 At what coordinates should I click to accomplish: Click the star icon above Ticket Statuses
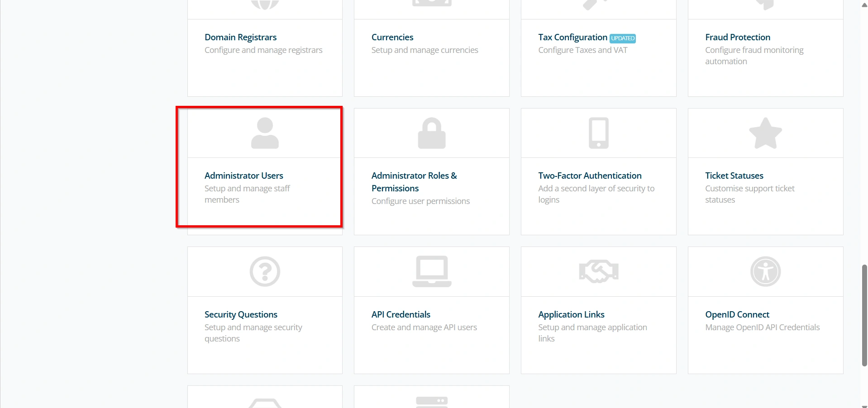[x=765, y=133]
